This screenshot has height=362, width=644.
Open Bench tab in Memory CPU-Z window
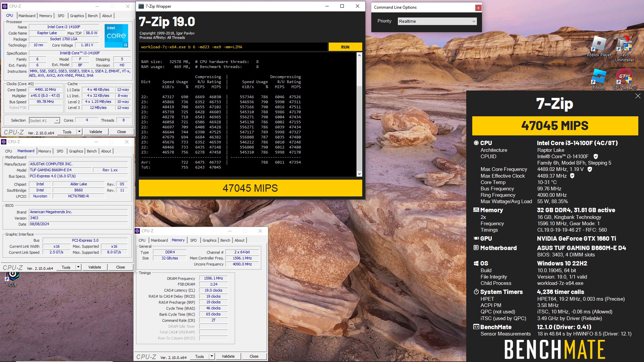[x=225, y=240]
